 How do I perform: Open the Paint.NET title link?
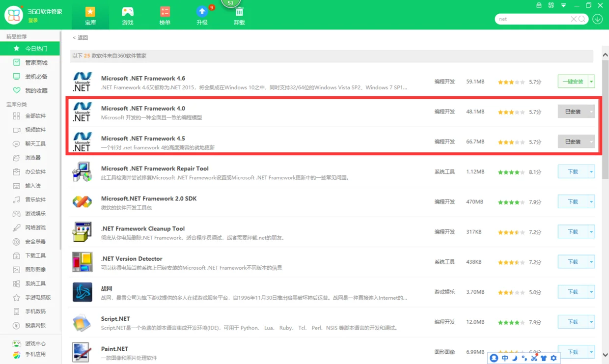(x=115, y=349)
